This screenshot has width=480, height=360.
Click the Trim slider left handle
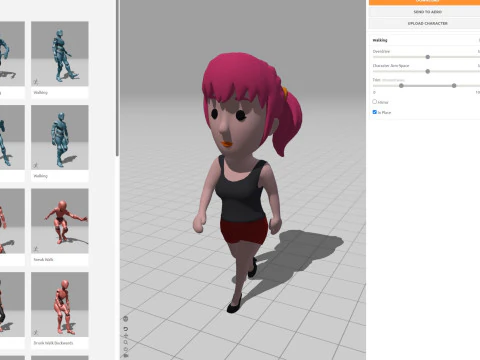click(401, 86)
